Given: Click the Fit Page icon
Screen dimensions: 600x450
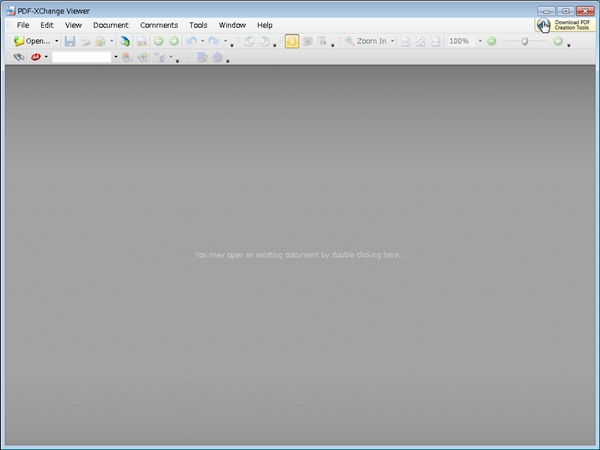Looking at the screenshot, I should pyautogui.click(x=421, y=41).
